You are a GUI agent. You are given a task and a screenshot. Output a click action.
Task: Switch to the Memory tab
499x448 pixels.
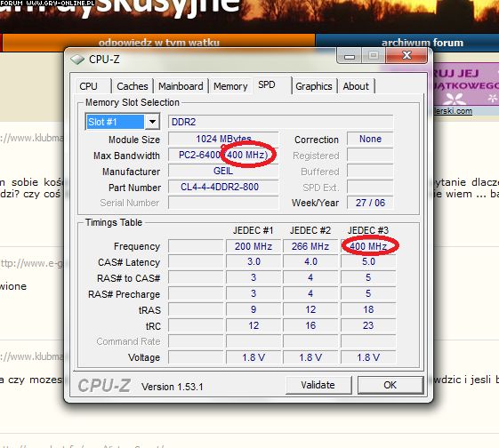pyautogui.click(x=230, y=86)
